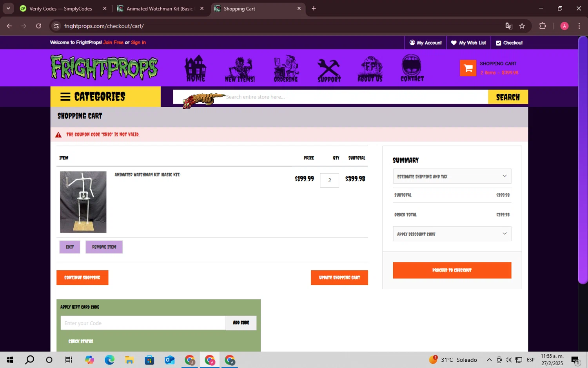The image size is (588, 368).
Task: Open the Home haunted house icon
Action: pyautogui.click(x=195, y=68)
